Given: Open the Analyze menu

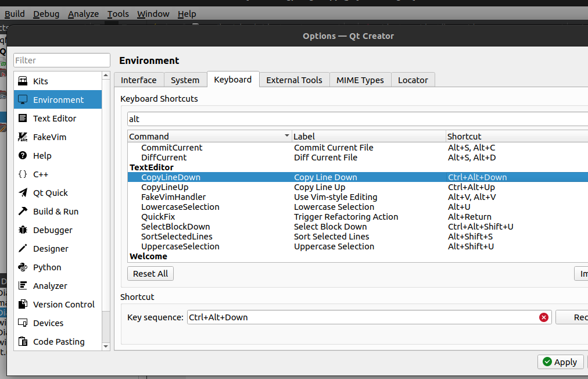Looking at the screenshot, I should (83, 13).
